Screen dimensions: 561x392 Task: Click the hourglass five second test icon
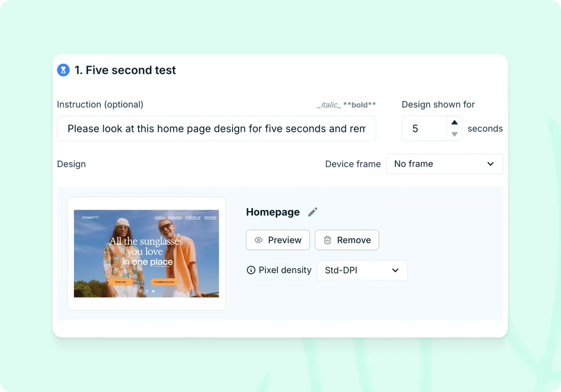pos(63,70)
